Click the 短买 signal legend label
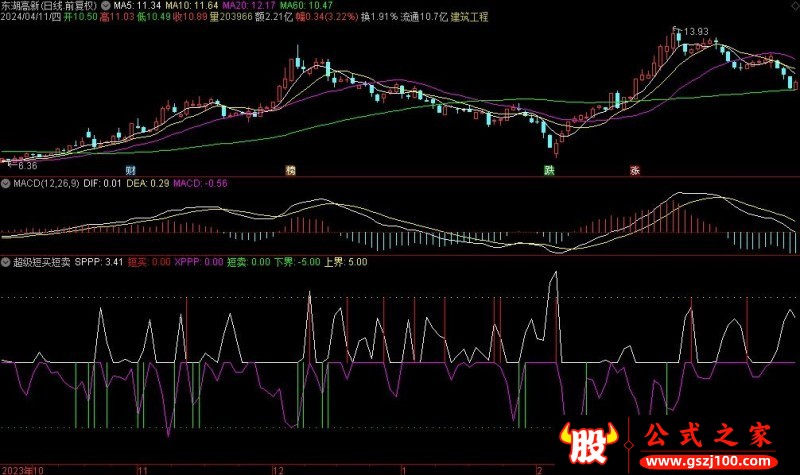The width and height of the screenshot is (800, 475). click(x=137, y=262)
